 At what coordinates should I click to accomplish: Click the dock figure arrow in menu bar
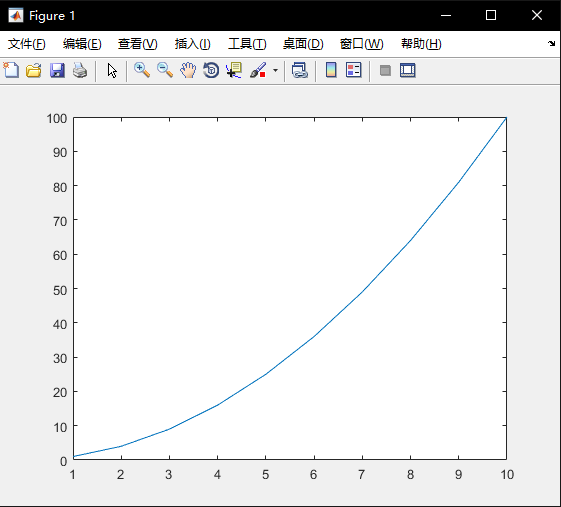tap(551, 44)
